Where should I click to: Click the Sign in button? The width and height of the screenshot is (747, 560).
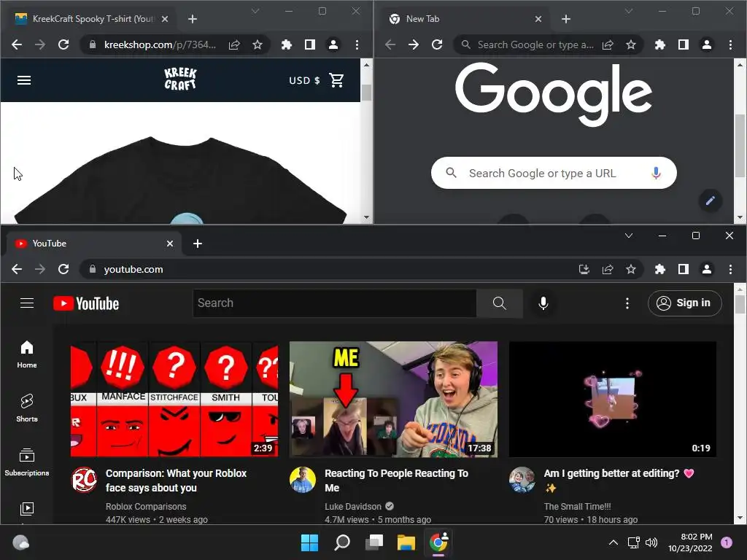(684, 303)
